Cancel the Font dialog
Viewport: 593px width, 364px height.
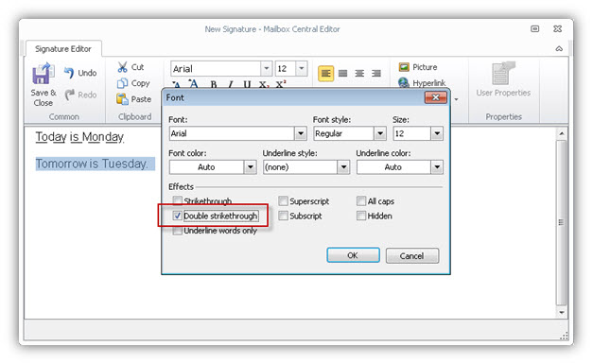(x=411, y=256)
